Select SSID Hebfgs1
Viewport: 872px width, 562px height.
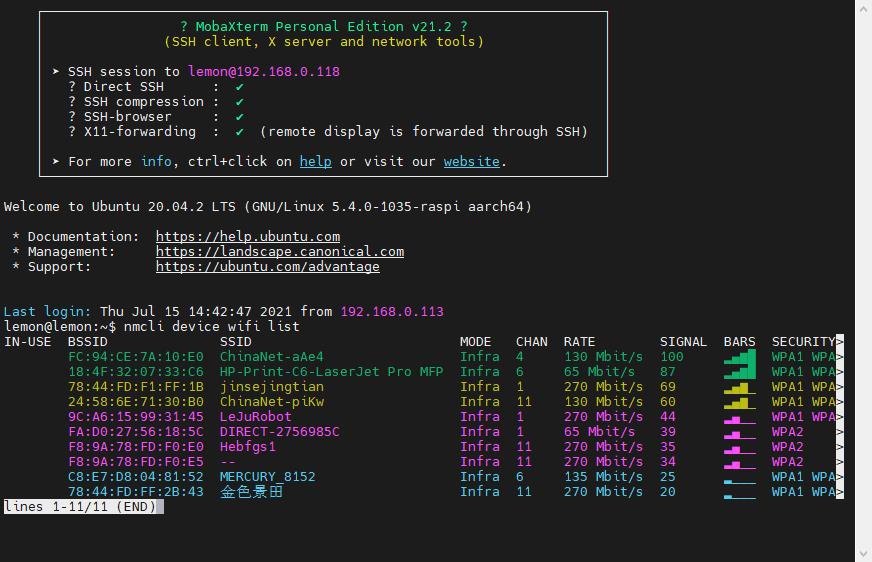[x=247, y=446]
